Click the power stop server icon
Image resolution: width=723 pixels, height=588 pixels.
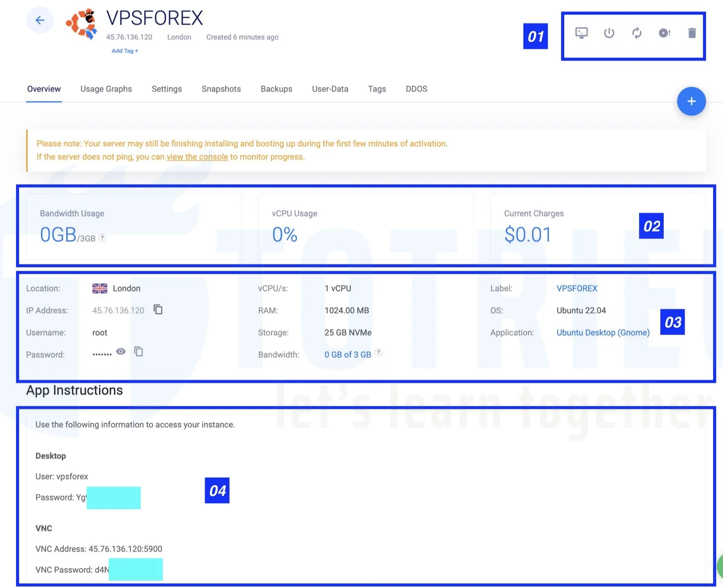609,33
